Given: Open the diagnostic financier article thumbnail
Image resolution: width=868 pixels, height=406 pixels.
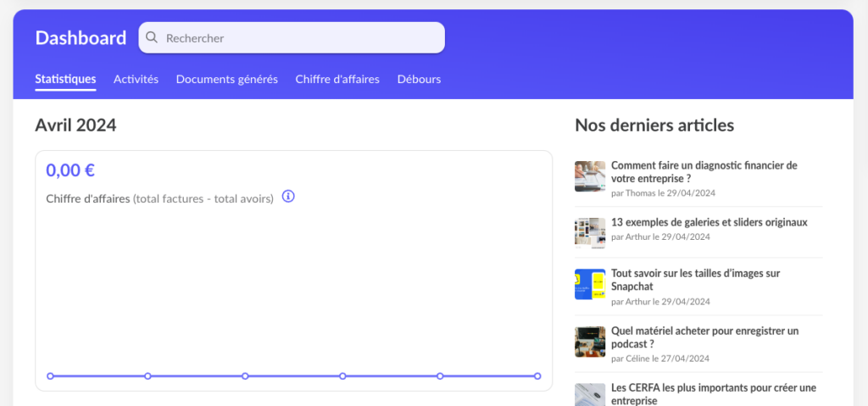Looking at the screenshot, I should (590, 176).
